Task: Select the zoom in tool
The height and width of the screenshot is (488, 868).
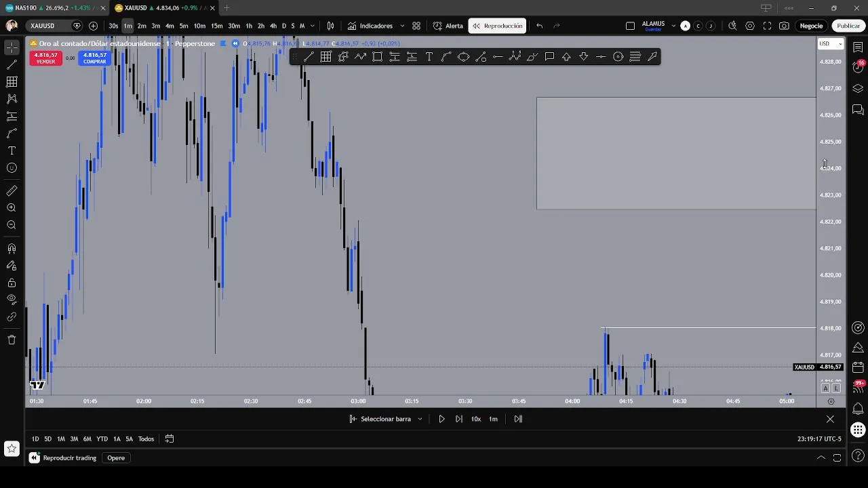Action: [12, 208]
